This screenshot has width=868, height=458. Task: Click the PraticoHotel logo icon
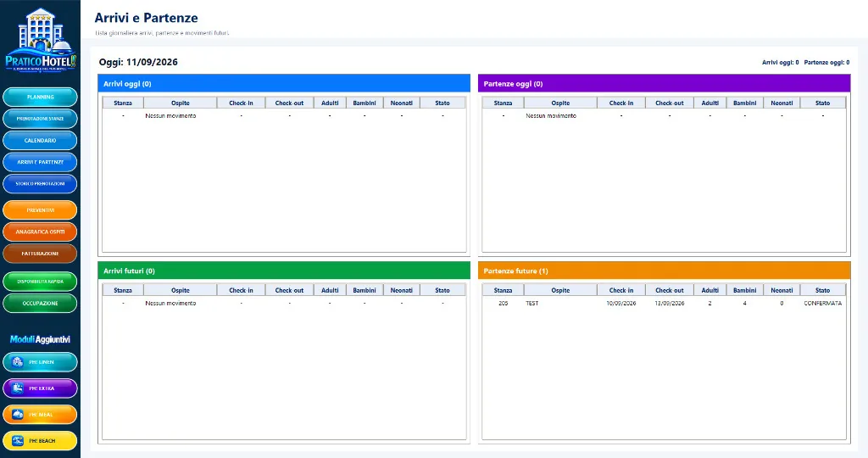point(41,39)
